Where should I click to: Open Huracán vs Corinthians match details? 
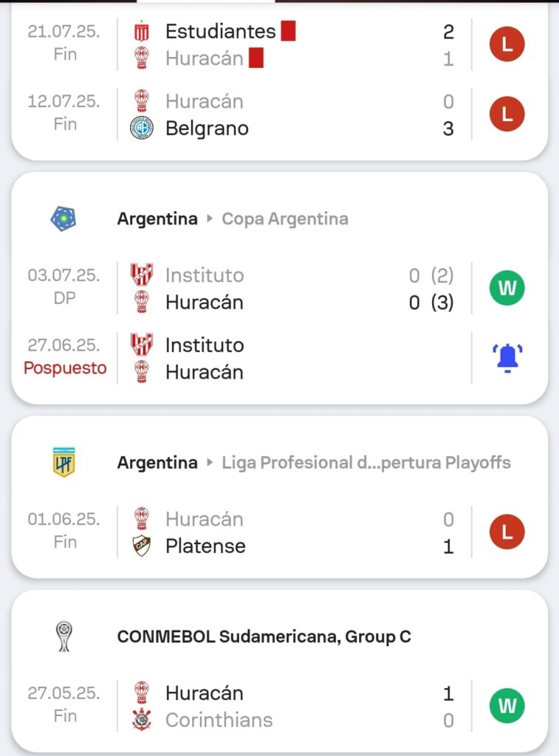[x=295, y=707]
